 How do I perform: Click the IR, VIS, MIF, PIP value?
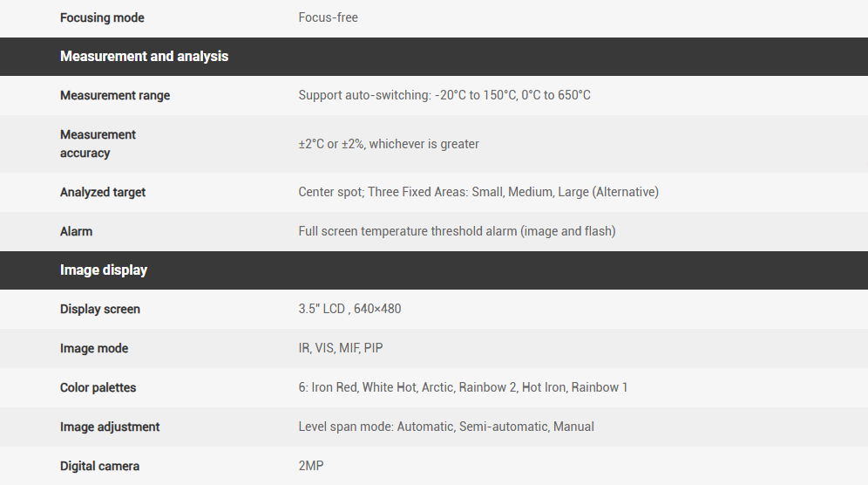[x=340, y=348]
